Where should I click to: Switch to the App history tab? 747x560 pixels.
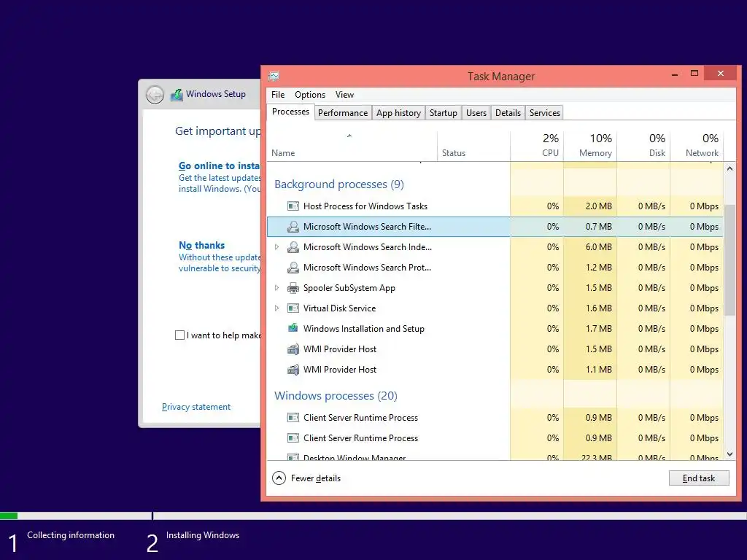point(398,113)
